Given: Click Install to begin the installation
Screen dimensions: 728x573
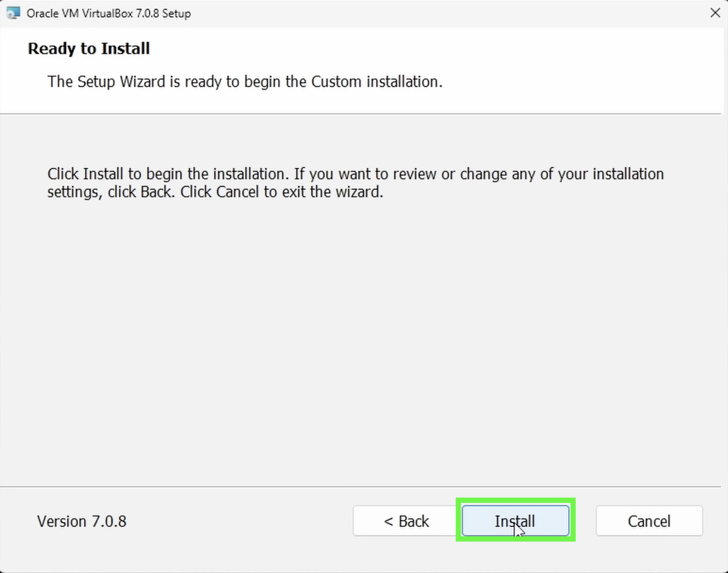Looking at the screenshot, I should 515,521.
